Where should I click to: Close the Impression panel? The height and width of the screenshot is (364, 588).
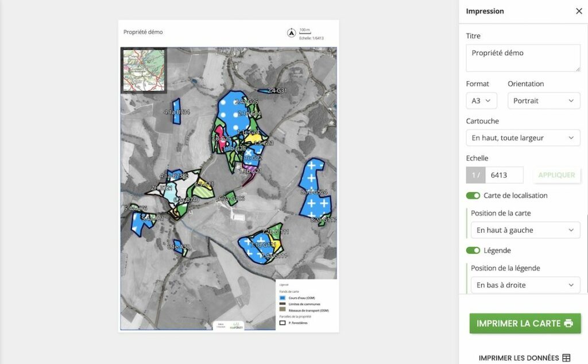[578, 11]
